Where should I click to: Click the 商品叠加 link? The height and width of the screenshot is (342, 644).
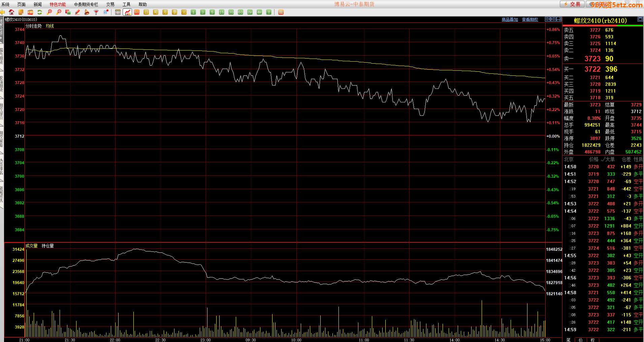(510, 20)
